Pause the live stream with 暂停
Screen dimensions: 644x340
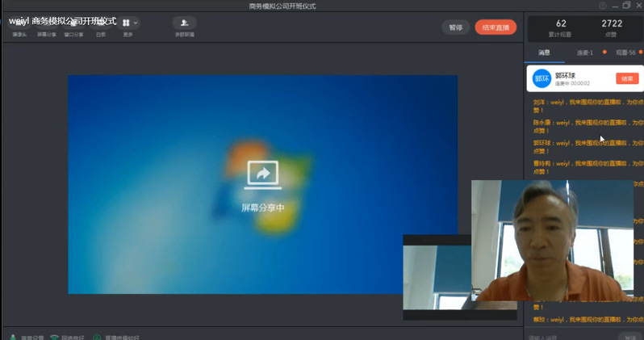(456, 27)
